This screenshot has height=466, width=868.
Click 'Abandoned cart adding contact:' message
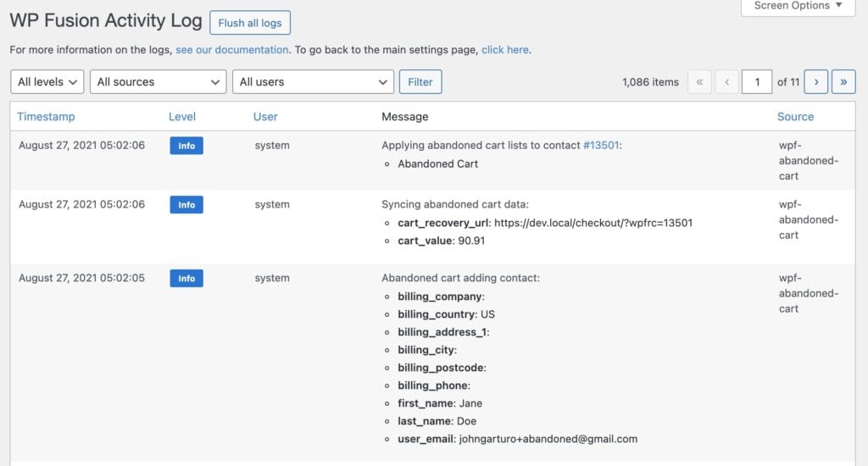click(460, 278)
